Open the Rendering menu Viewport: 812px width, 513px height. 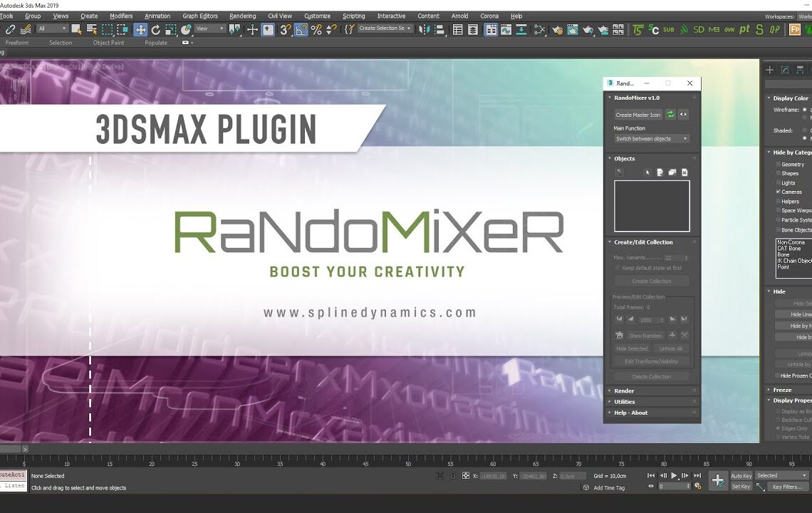coord(242,16)
